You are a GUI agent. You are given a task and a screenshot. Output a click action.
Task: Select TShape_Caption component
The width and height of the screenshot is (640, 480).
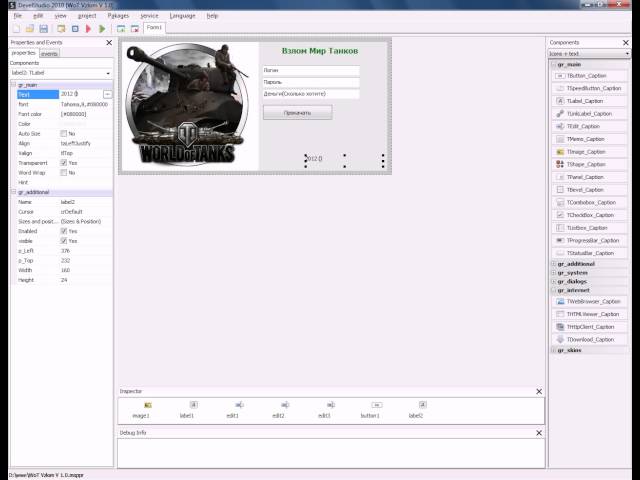point(589,164)
